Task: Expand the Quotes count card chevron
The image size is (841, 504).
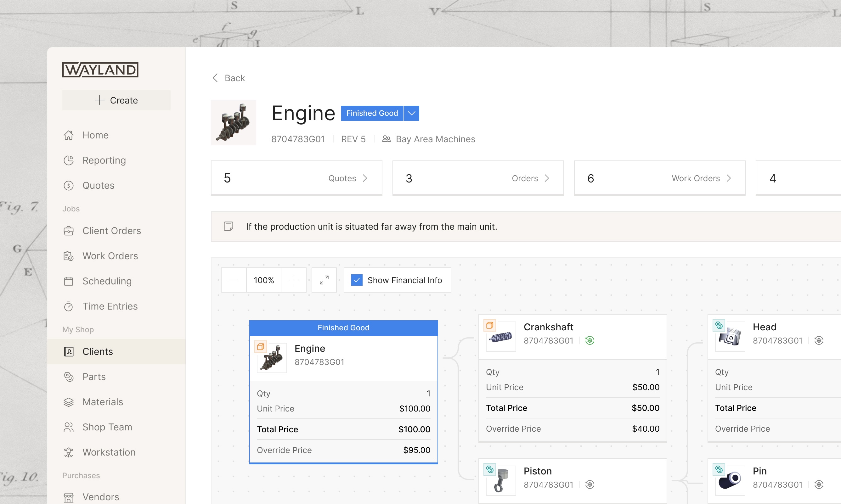Action: (x=365, y=178)
